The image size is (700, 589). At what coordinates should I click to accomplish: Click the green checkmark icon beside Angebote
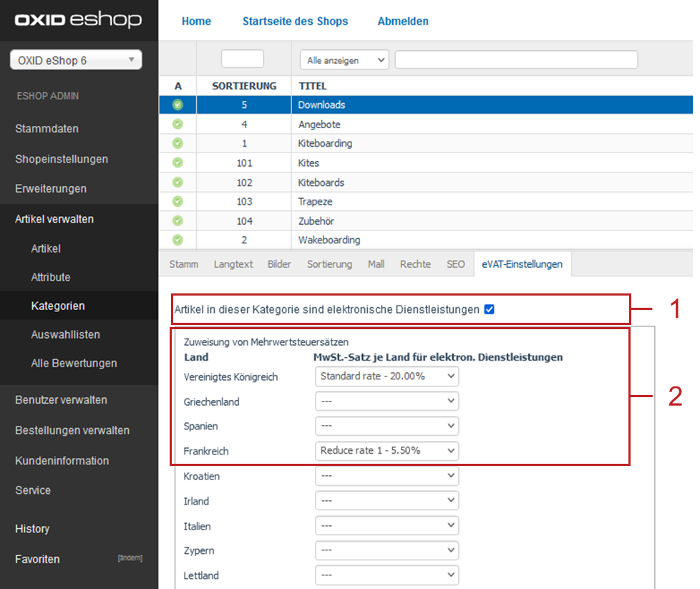(x=178, y=125)
